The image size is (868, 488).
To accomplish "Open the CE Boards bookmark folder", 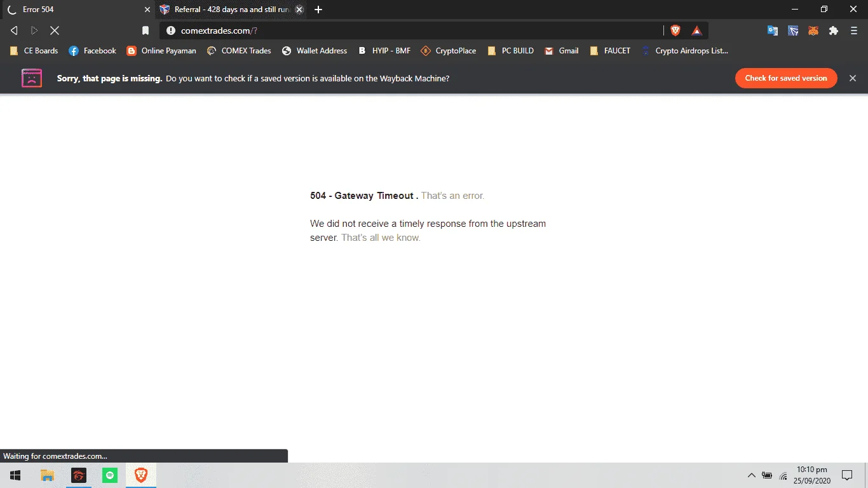I will [x=34, y=51].
